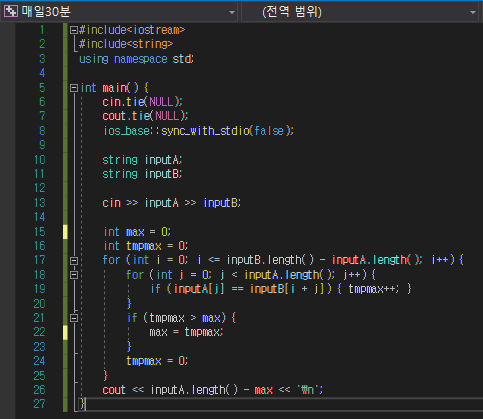Click the string inputB declaration
The height and width of the screenshot is (419, 483).
(142, 174)
